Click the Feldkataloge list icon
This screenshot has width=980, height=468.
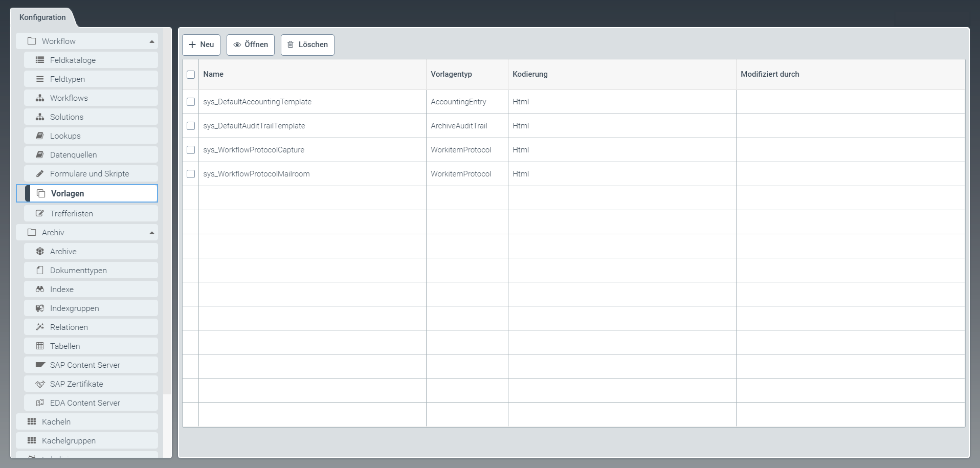[x=39, y=60]
